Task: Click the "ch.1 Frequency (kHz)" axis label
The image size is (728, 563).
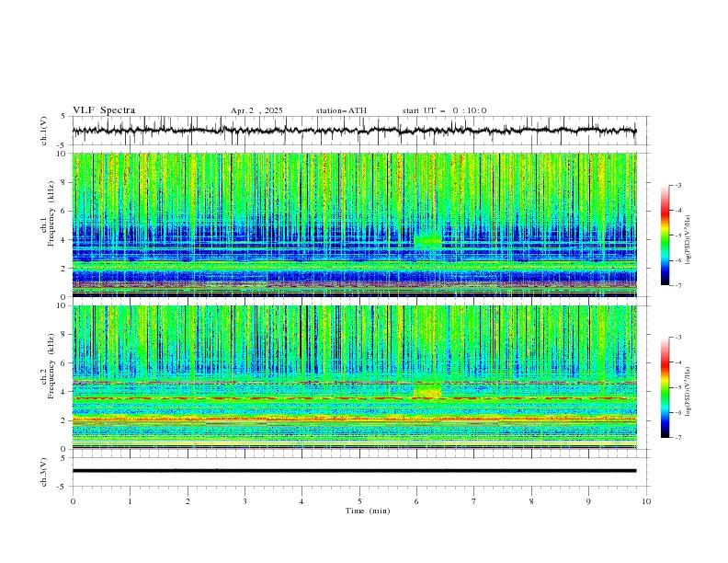Action: pyautogui.click(x=49, y=213)
